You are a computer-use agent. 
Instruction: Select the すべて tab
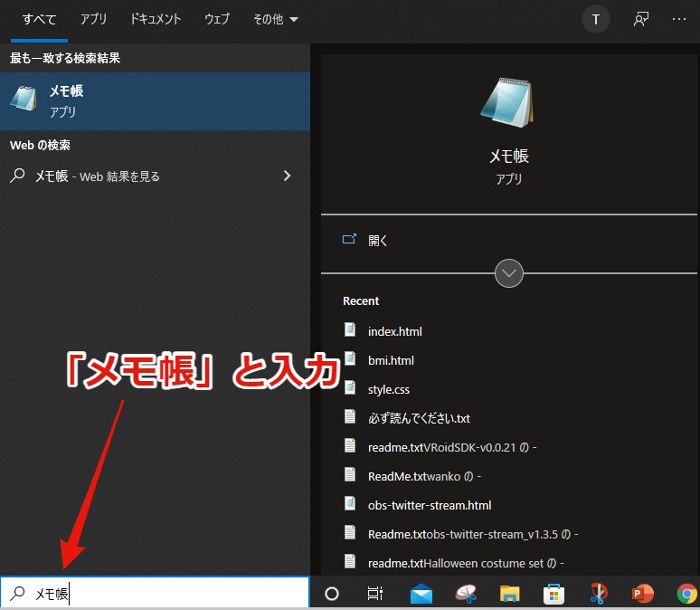[39, 19]
